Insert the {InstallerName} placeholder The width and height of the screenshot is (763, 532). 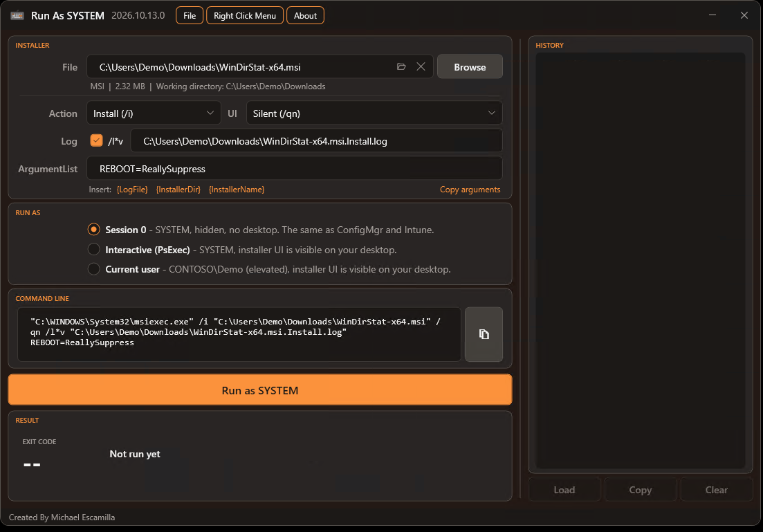(237, 190)
